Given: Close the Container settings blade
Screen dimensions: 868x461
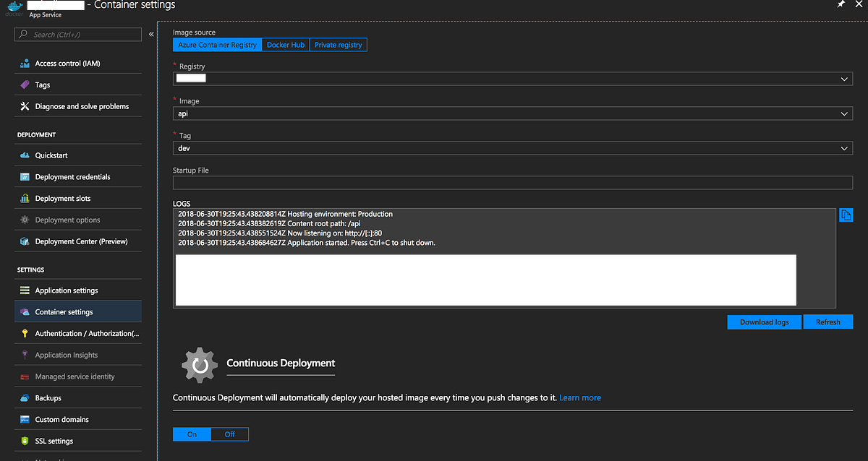Looking at the screenshot, I should (x=860, y=5).
